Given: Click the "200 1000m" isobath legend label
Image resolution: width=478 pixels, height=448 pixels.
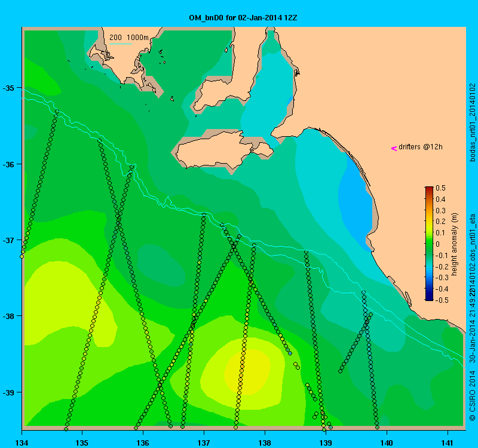Looking at the screenshot, I should [129, 38].
